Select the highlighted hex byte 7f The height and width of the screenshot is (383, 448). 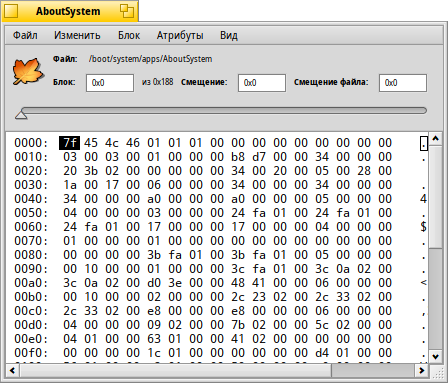coord(69,143)
